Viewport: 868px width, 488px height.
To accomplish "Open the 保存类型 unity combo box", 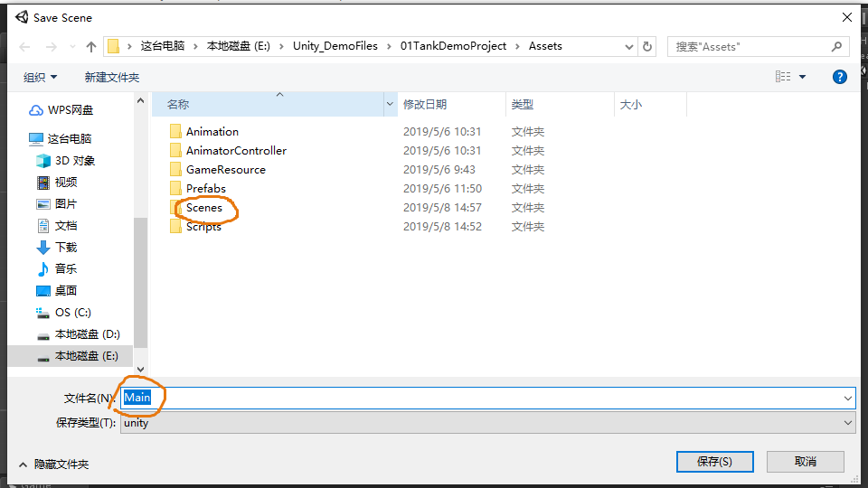I will [487, 423].
